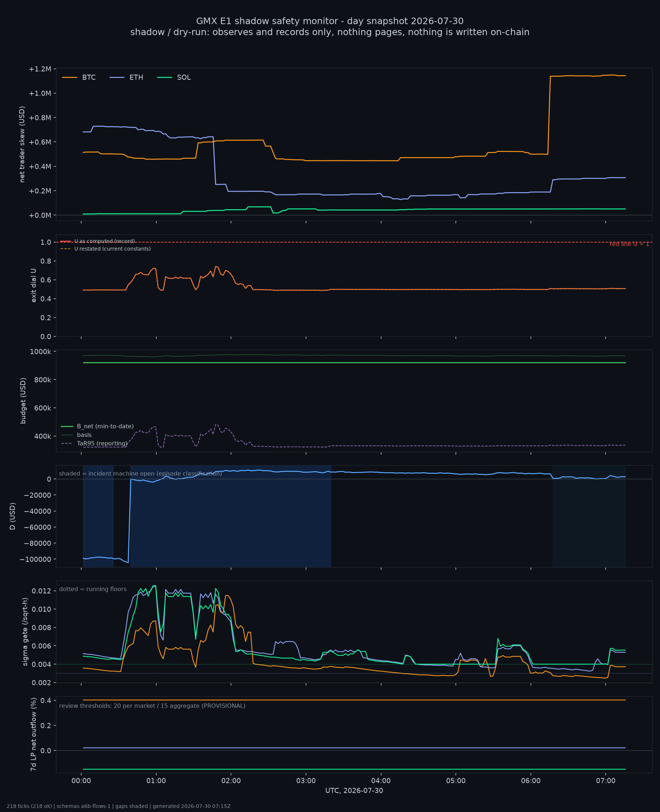Click the '1000k' budget tick label
660x812 pixels.
[x=41, y=352]
